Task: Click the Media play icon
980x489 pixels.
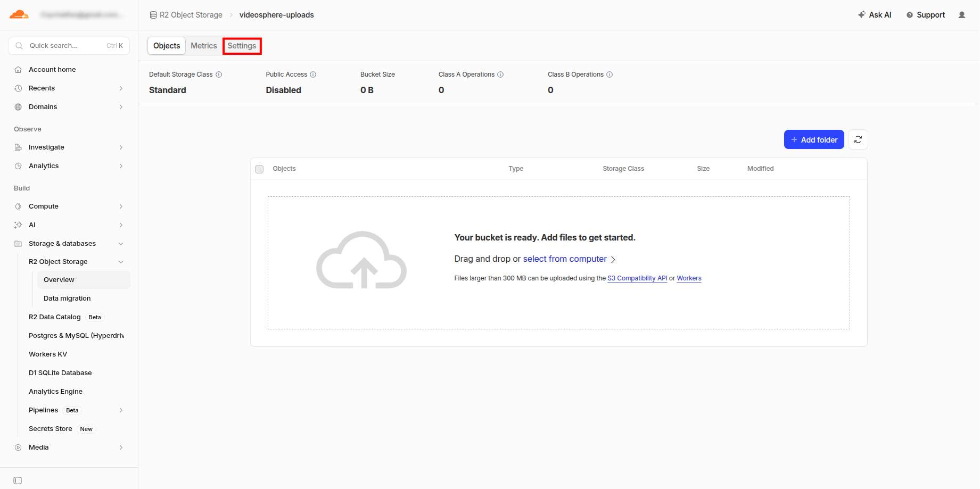Action: pos(18,447)
